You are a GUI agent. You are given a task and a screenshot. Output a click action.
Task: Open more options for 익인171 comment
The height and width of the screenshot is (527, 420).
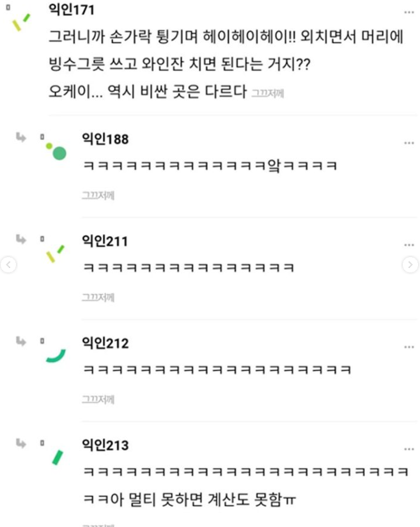click(408, 12)
